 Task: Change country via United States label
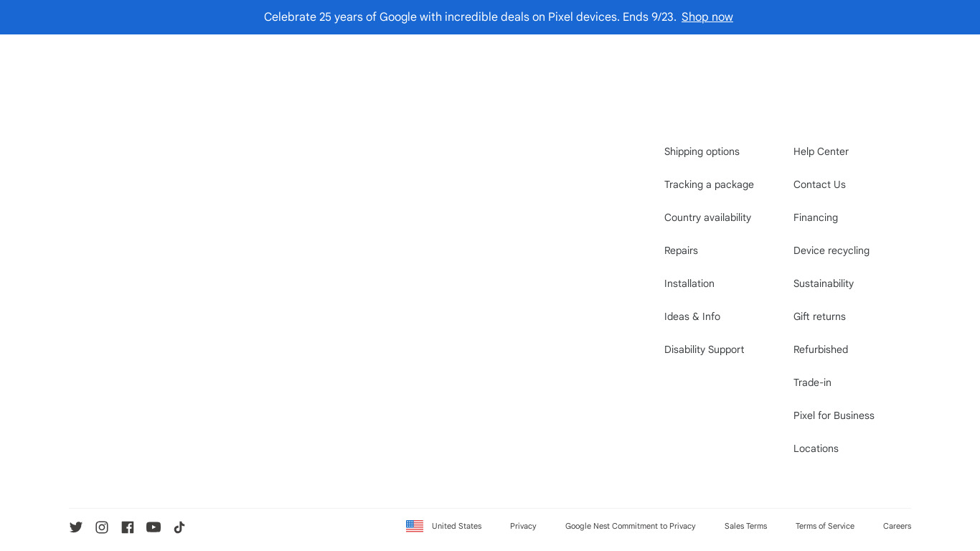pyautogui.click(x=457, y=526)
